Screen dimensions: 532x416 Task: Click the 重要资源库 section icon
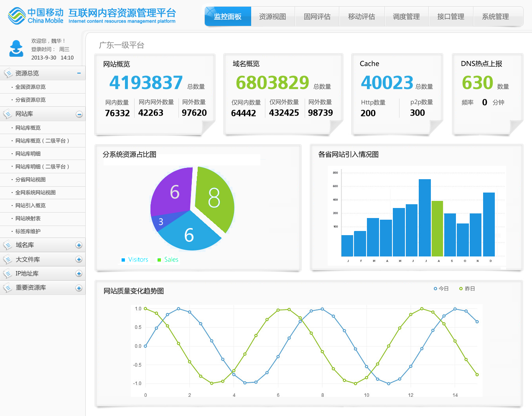8,288
